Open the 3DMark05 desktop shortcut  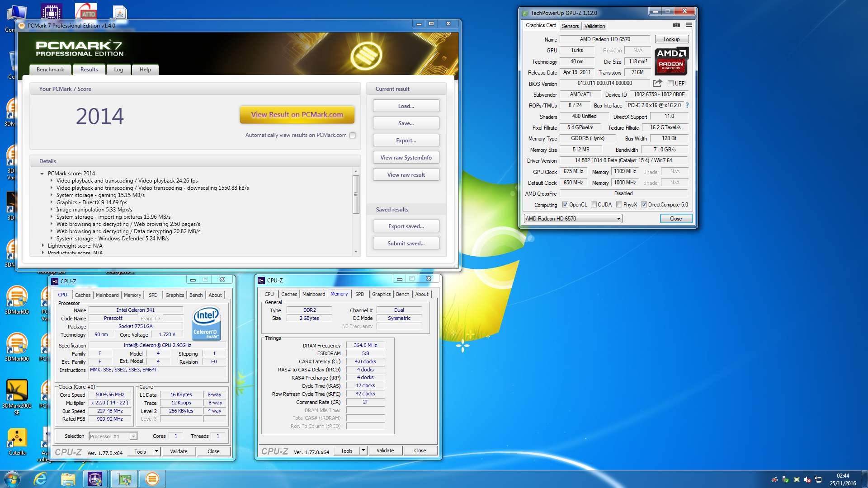tap(17, 300)
